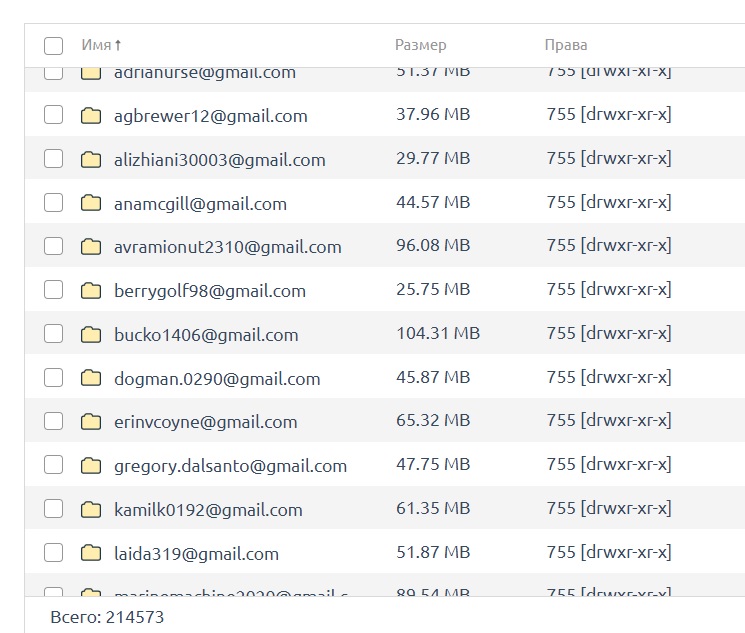The width and height of the screenshot is (745, 633).
Task: Enable checkbox for gregory.dalsanto@gmail.com row
Action: [x=53, y=465]
